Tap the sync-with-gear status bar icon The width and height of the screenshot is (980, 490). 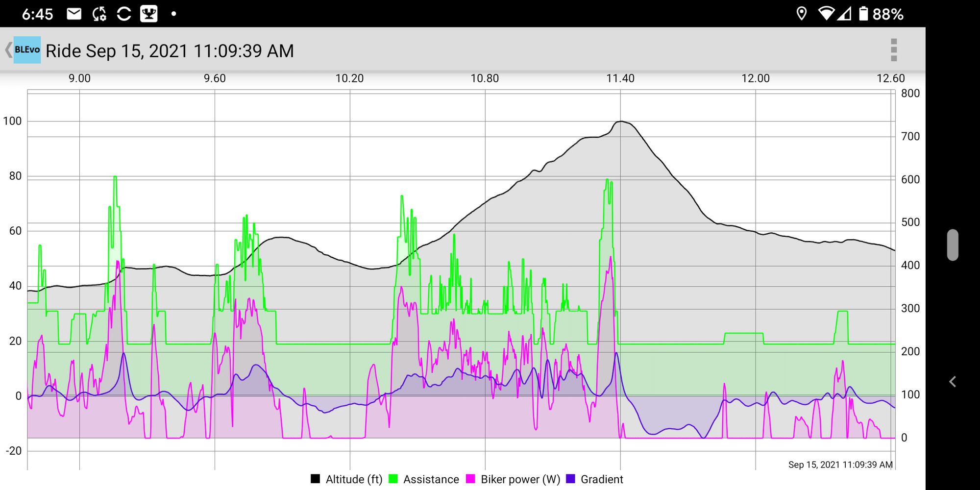99,14
